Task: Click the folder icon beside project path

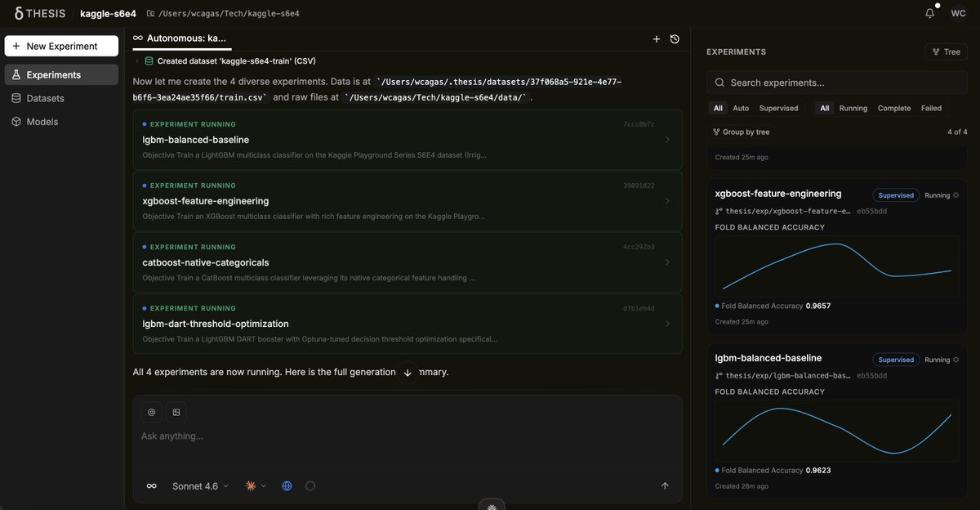Action: click(x=150, y=14)
